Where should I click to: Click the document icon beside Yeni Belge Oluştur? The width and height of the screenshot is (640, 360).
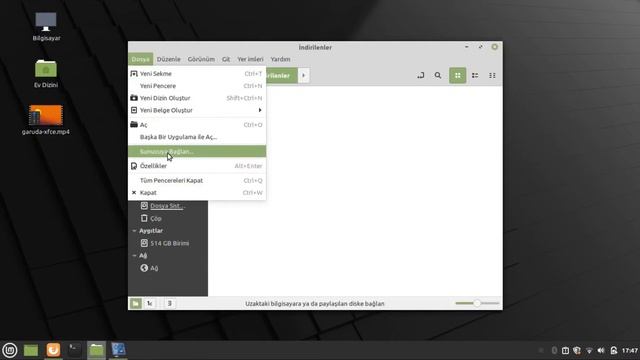pos(134,110)
